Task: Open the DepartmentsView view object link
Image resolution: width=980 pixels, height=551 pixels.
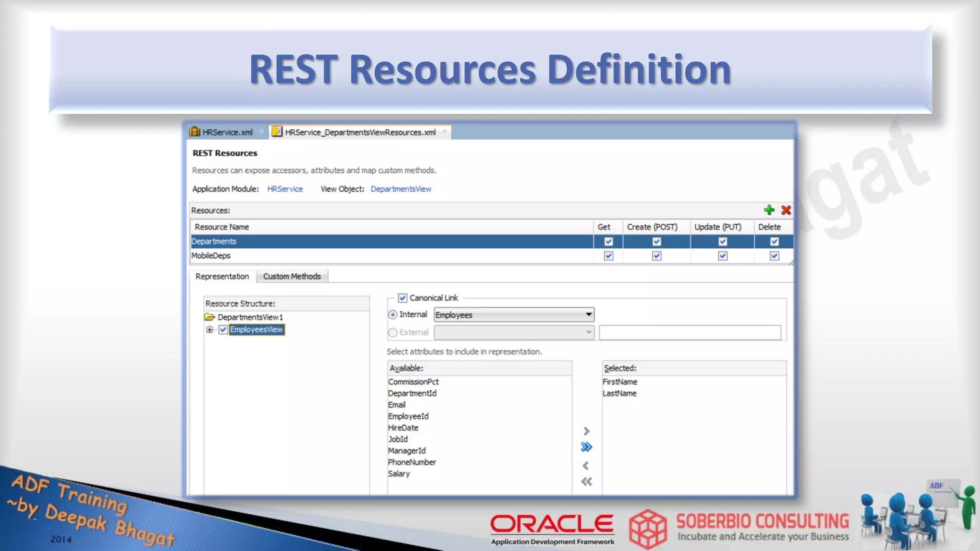Action: (x=401, y=189)
